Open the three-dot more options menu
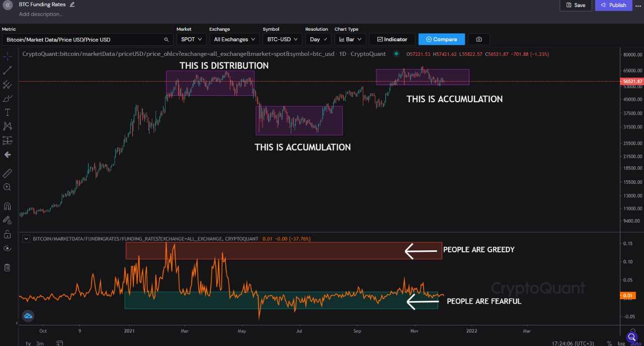Viewport: 644px width, 346px height. [639, 5]
